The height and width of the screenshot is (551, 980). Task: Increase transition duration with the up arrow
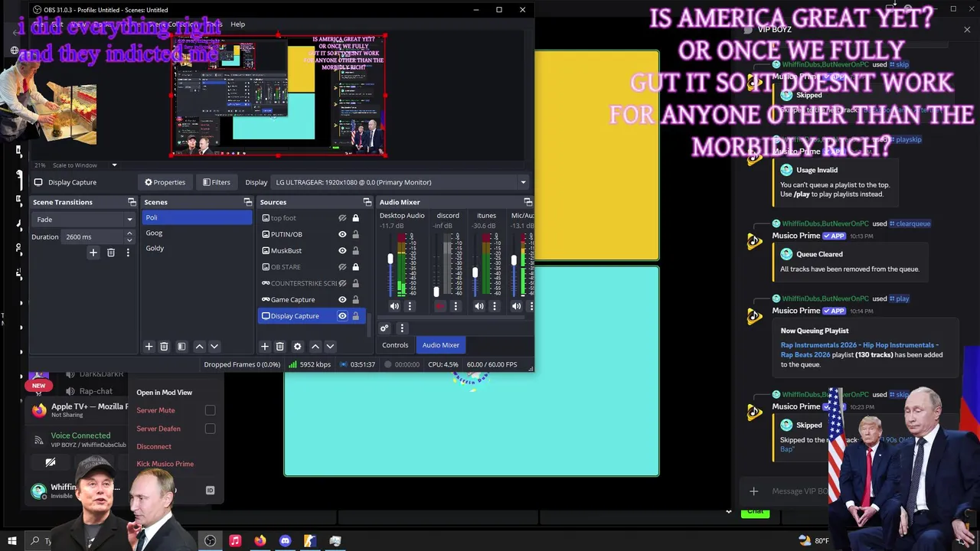[x=129, y=233]
